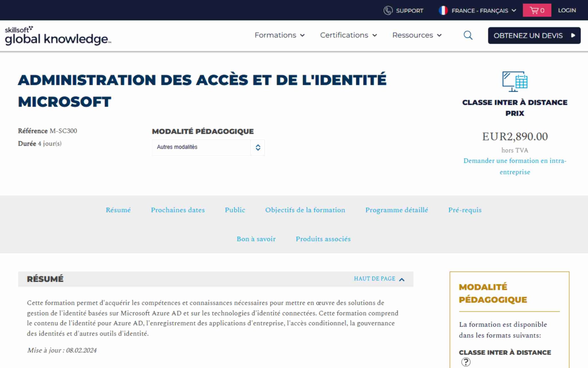This screenshot has width=588, height=368.
Task: Click the page title Administration des accès
Action: 202,91
